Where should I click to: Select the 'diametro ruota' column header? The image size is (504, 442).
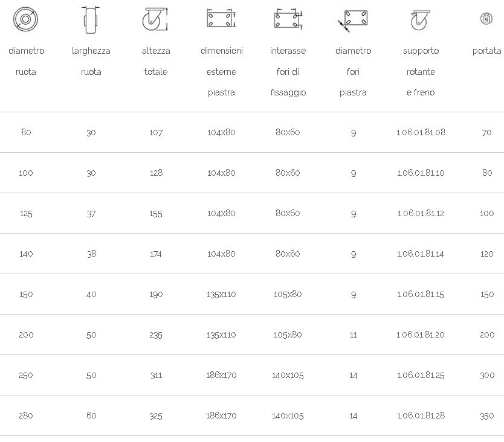click(26, 61)
